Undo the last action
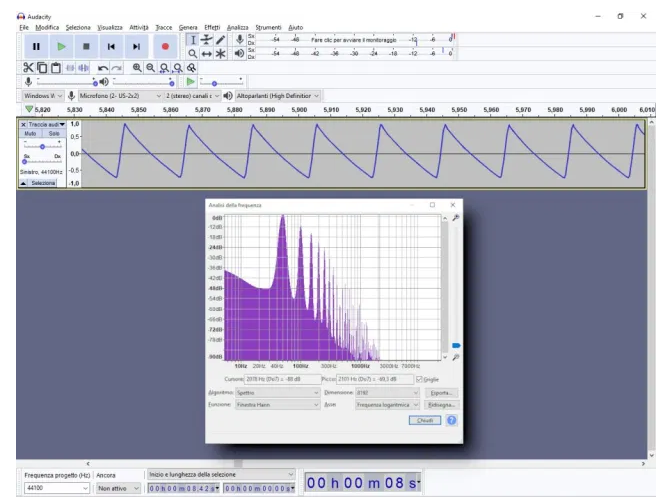This screenshot has width=661, height=497. pos(103,68)
